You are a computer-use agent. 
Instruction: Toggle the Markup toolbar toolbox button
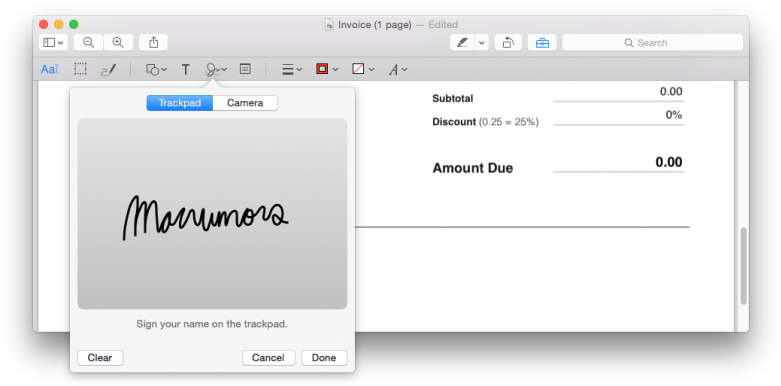[542, 43]
